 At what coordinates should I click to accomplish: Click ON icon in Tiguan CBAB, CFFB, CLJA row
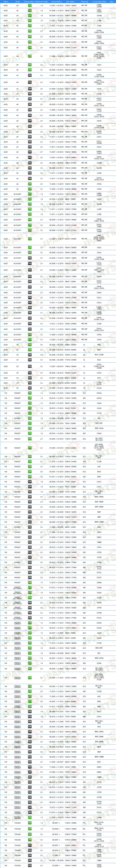tap(30, 845)
